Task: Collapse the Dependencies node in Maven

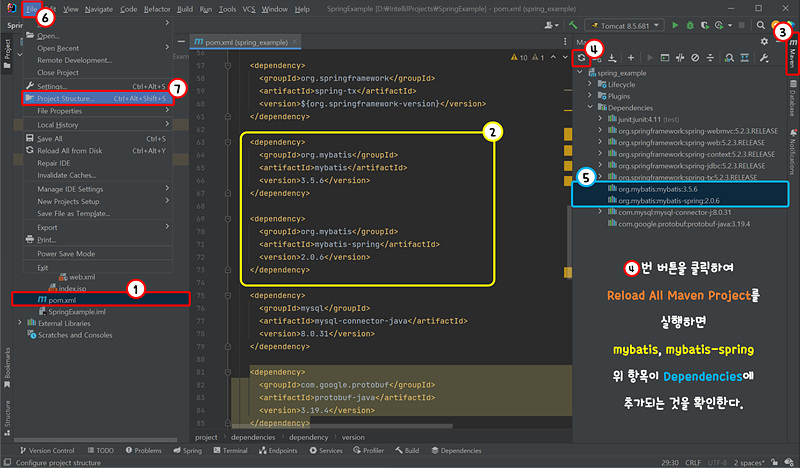Action: [590, 107]
